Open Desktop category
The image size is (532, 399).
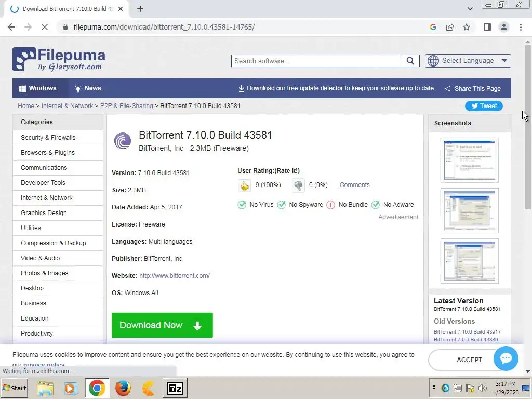(x=58, y=288)
